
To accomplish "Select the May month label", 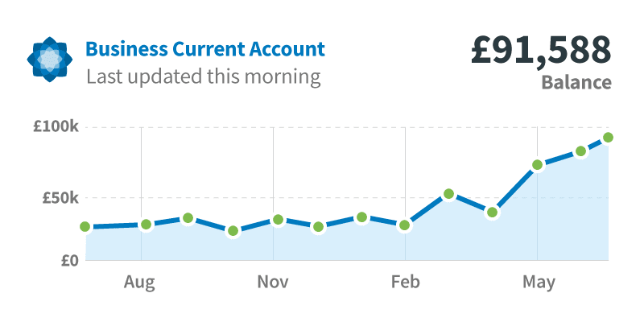I will coord(539,283).
